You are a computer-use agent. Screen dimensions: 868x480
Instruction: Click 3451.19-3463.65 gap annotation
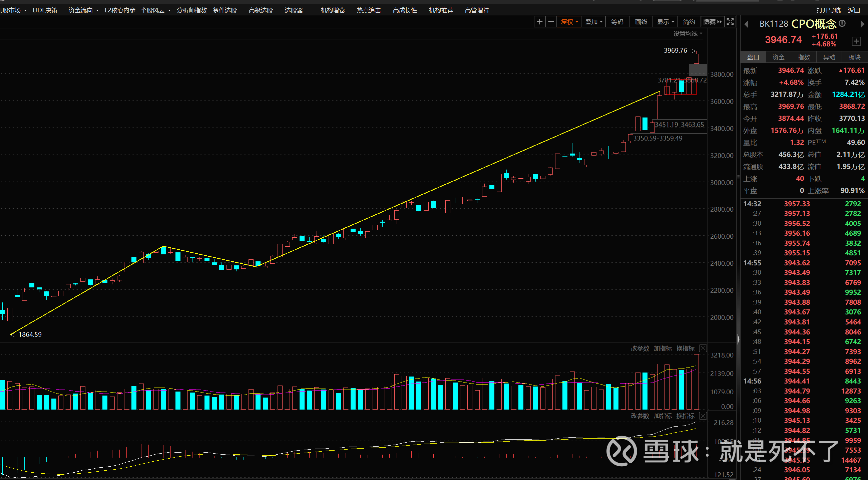coord(679,125)
